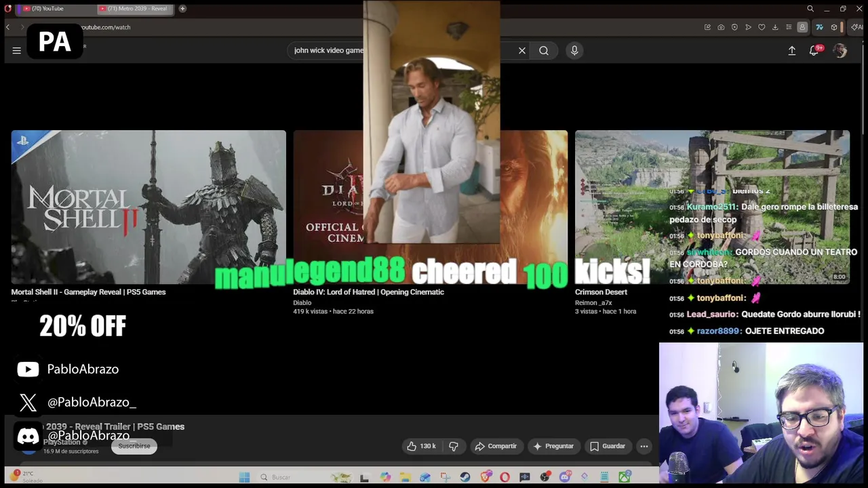Screen dimensions: 868x488
Task: Like the video with 130 k thumbs up
Action: tap(421, 446)
